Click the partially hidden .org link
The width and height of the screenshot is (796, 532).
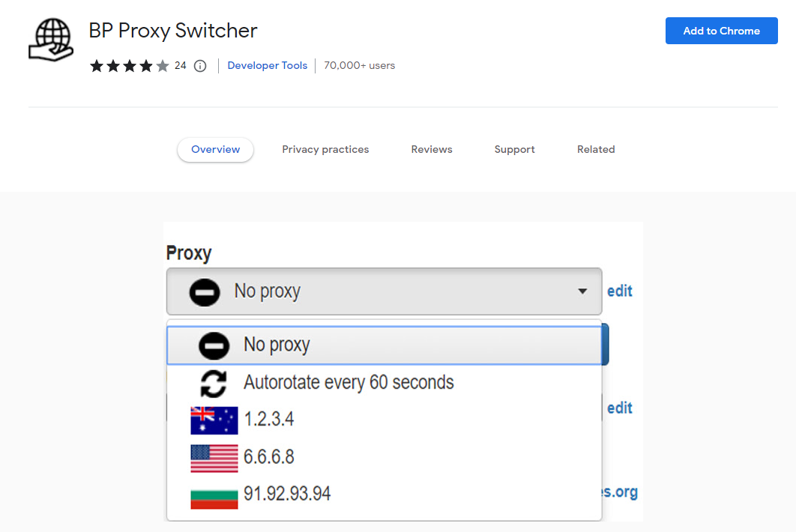(620, 492)
